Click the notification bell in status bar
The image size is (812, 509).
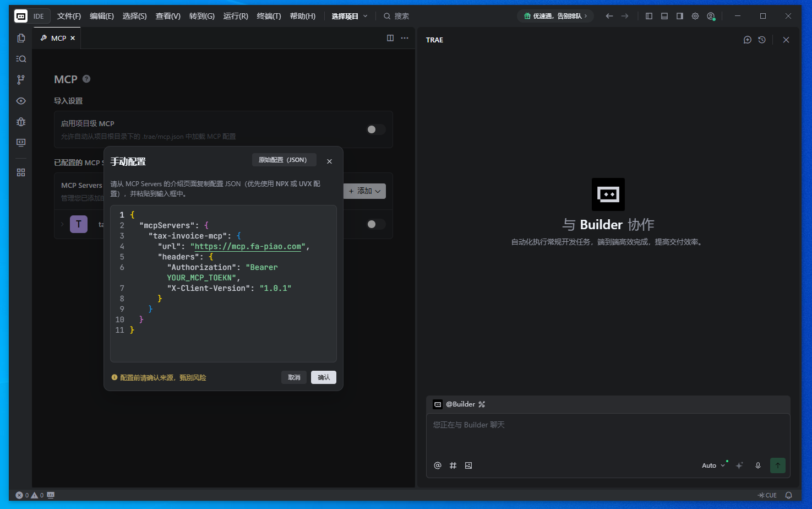click(789, 495)
